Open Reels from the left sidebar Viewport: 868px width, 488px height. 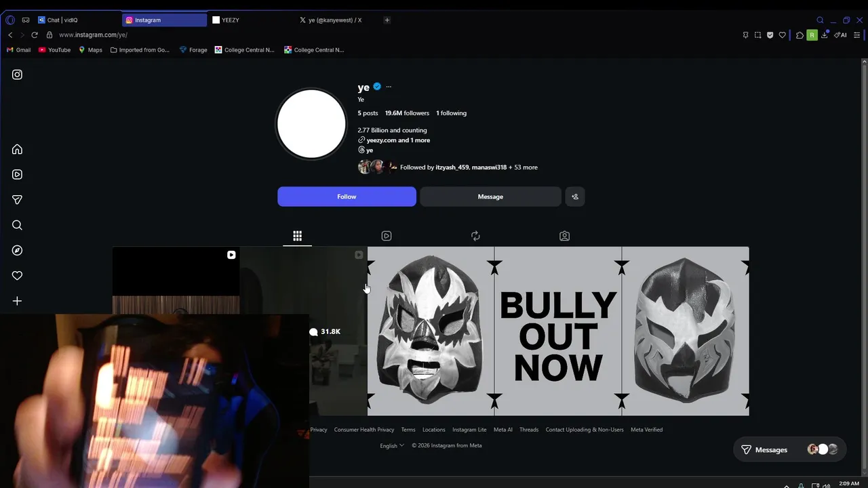point(17,174)
